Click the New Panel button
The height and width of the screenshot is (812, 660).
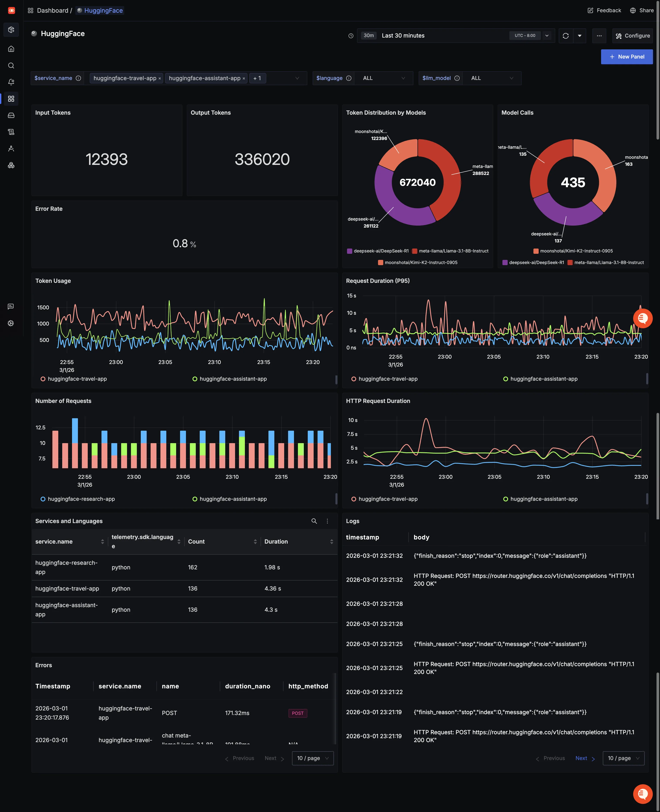point(627,57)
